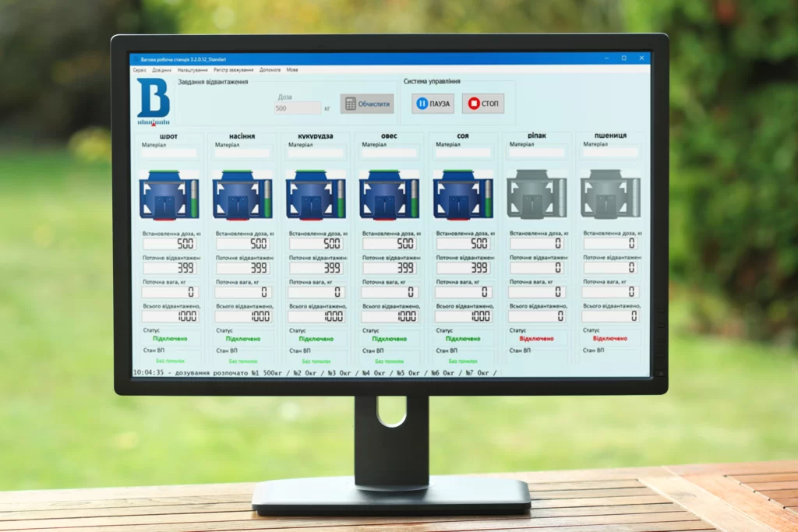Click the Матеріал field under шрот
798x532 pixels.
pos(170,154)
